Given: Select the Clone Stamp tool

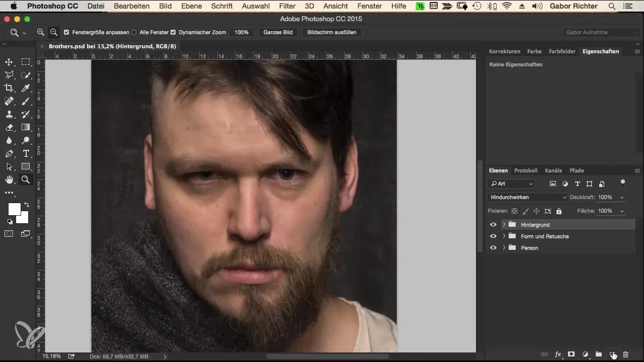Looking at the screenshot, I should click(9, 114).
